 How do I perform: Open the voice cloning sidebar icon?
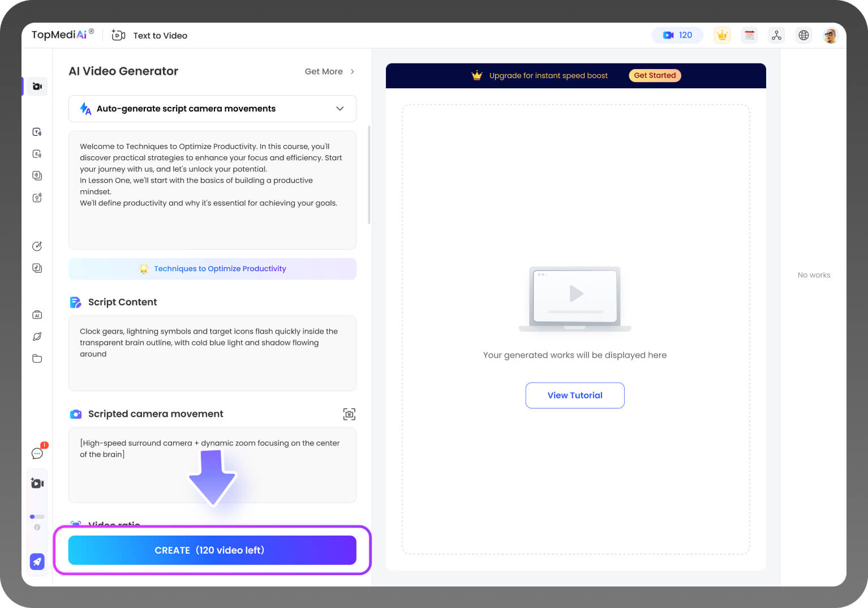point(37,175)
